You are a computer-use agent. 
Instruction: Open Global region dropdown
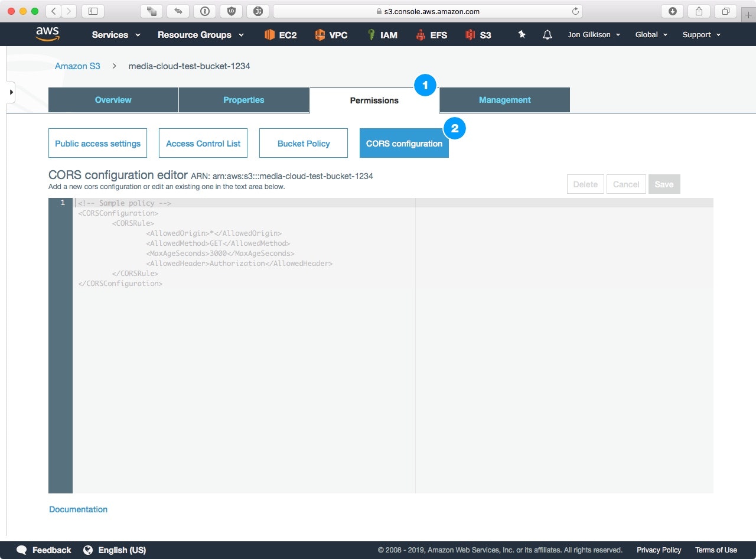click(x=651, y=35)
